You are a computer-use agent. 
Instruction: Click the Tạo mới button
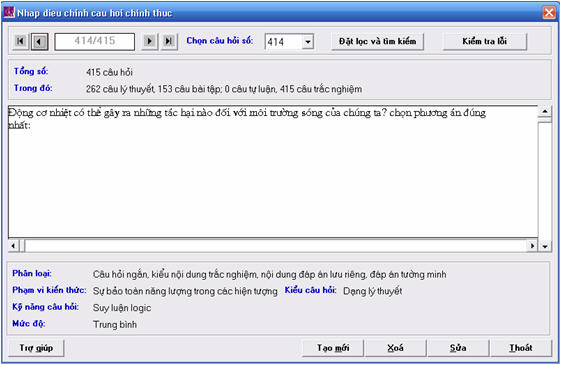tap(333, 348)
